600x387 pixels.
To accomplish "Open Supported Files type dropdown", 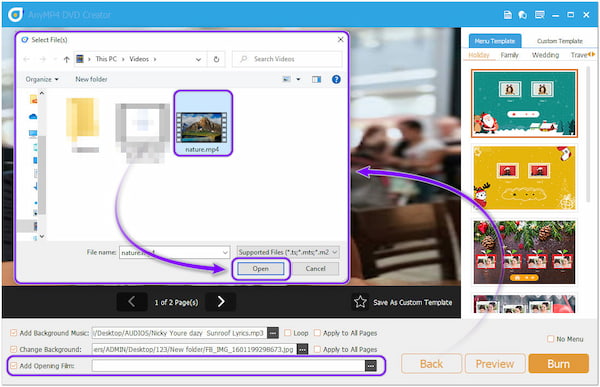I will [x=288, y=252].
